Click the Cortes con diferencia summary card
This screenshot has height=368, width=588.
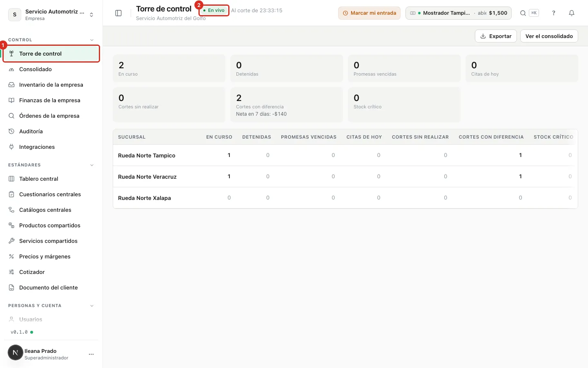point(287,105)
